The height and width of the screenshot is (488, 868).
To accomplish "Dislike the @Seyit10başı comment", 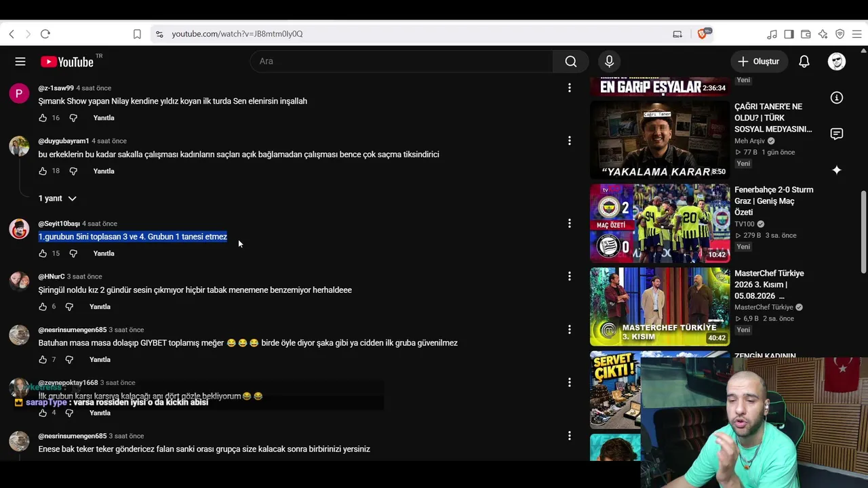I will coord(73,253).
